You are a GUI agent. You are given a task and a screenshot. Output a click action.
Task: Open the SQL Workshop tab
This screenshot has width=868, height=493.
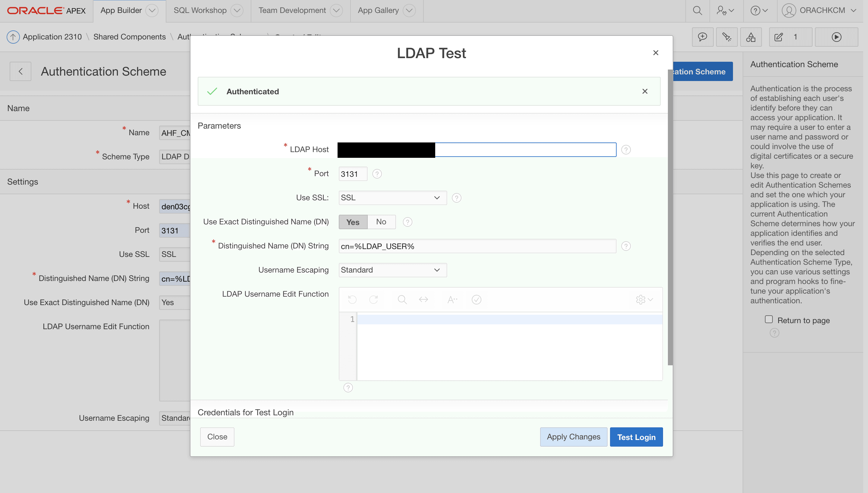coord(200,11)
